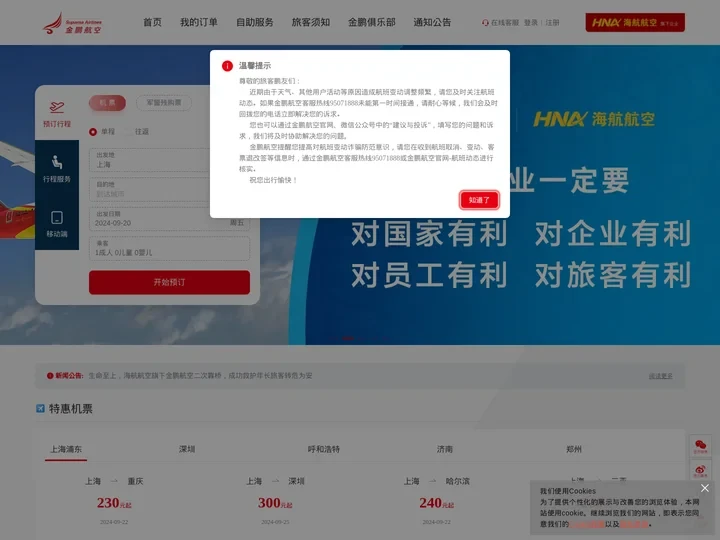The width and height of the screenshot is (720, 540).
Task: Click the 登录 link
Action: [530, 22]
